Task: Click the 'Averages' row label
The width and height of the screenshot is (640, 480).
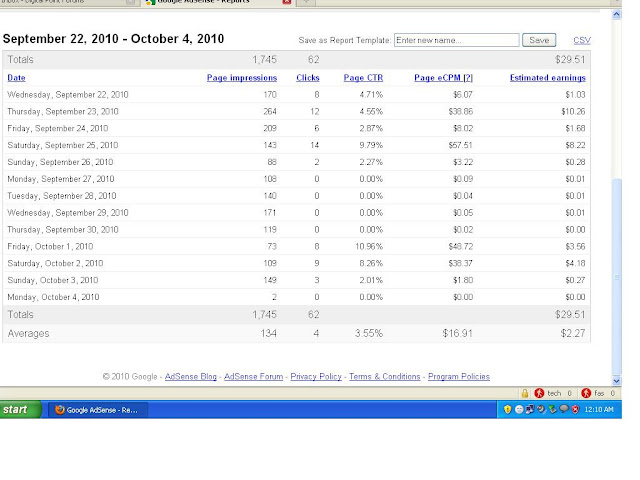Action: coord(28,333)
